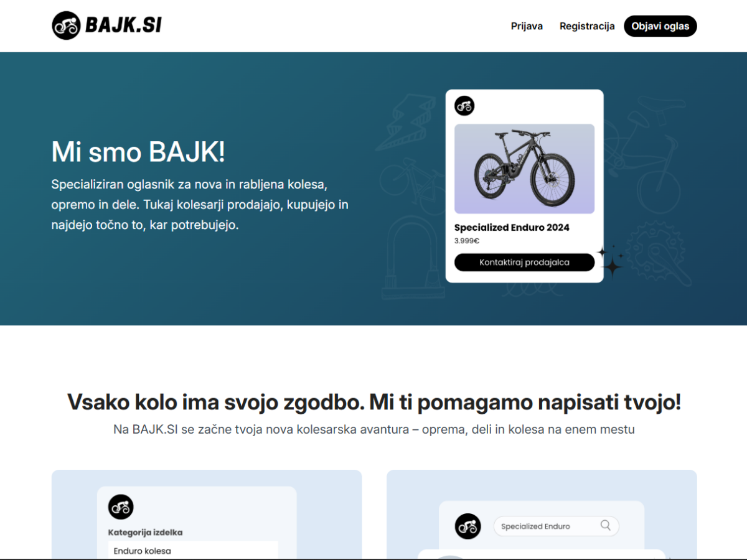Click the BAJK.SI cyclist logo in header

pyautogui.click(x=66, y=26)
